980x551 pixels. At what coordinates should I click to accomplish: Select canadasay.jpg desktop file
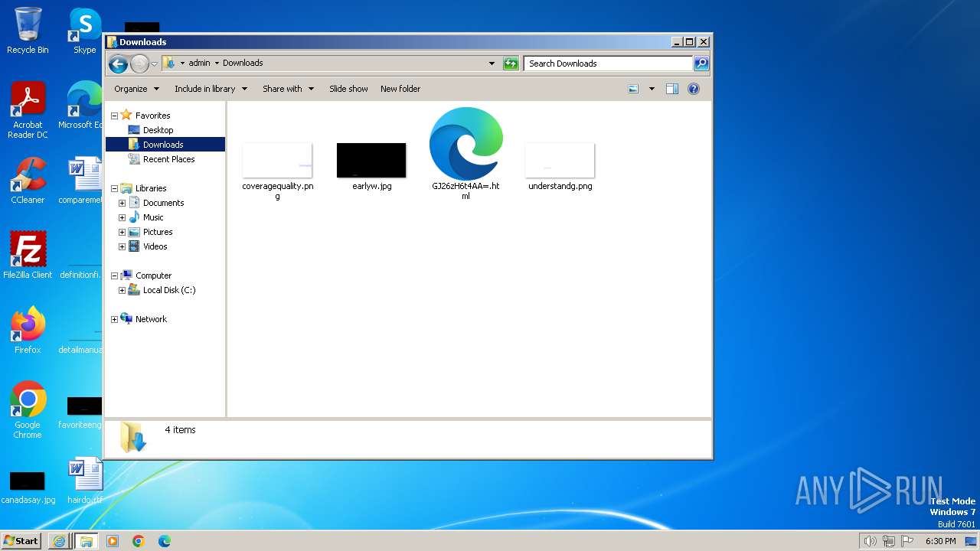point(28,487)
